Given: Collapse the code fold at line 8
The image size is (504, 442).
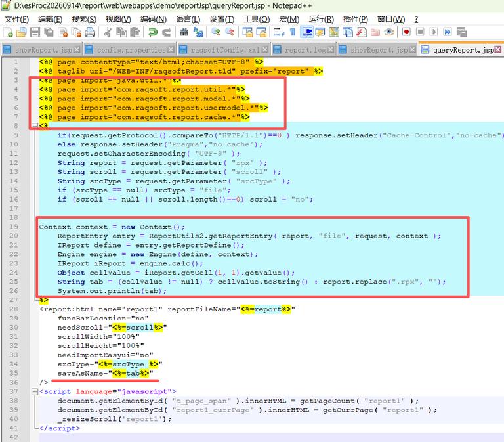Looking at the screenshot, I should (35, 125).
